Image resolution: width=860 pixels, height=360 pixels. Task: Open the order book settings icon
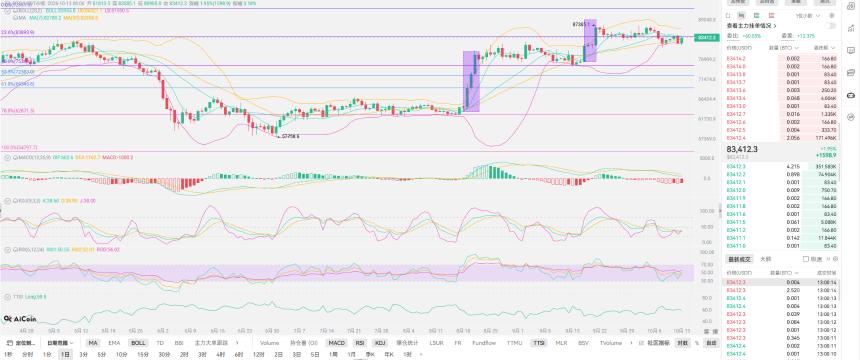point(831,16)
